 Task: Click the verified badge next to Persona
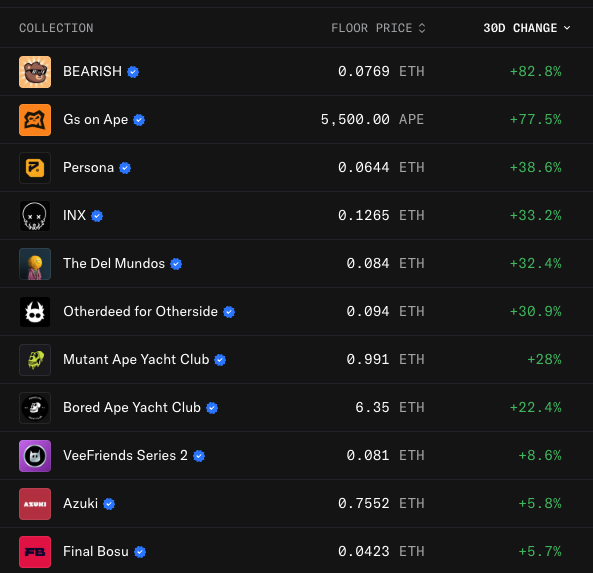pos(125,168)
